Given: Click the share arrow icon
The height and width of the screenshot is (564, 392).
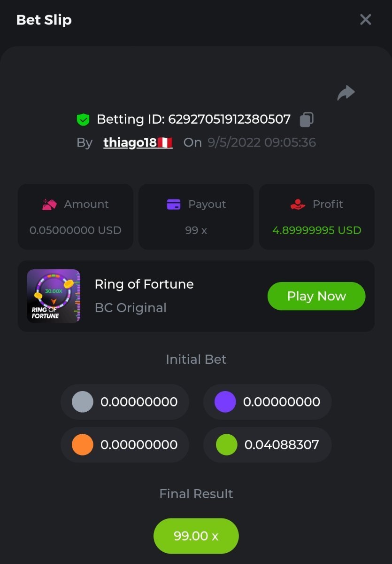Looking at the screenshot, I should point(346,93).
